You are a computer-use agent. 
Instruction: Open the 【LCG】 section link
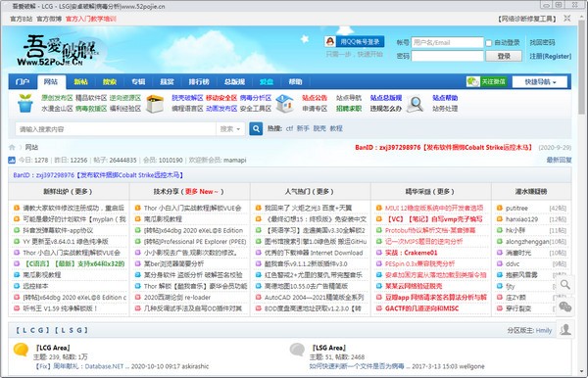[32, 330]
